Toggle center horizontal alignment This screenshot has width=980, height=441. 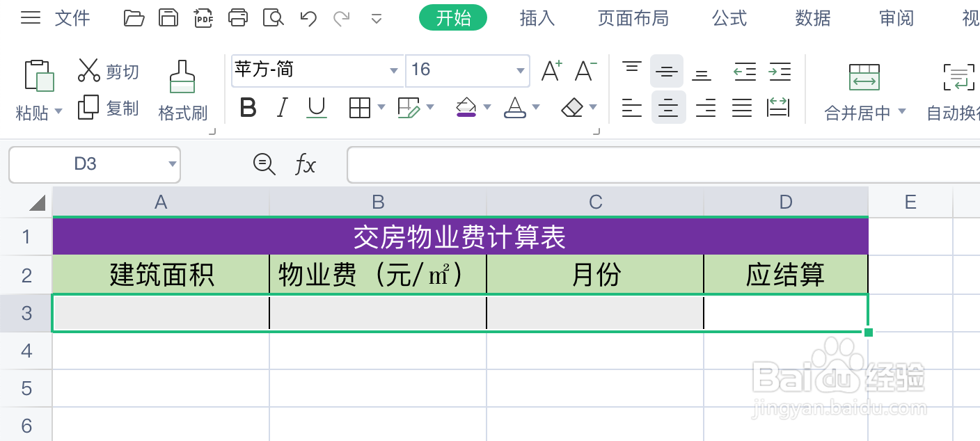[x=668, y=107]
